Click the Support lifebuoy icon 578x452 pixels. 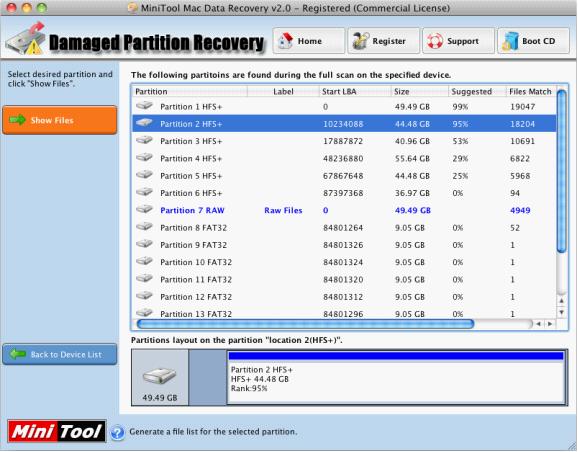tap(435, 41)
